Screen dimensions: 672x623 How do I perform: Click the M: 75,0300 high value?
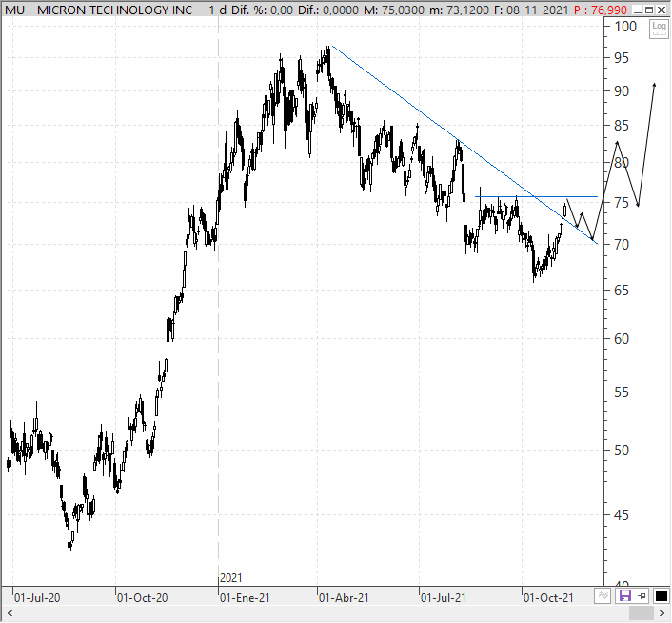[x=394, y=10]
